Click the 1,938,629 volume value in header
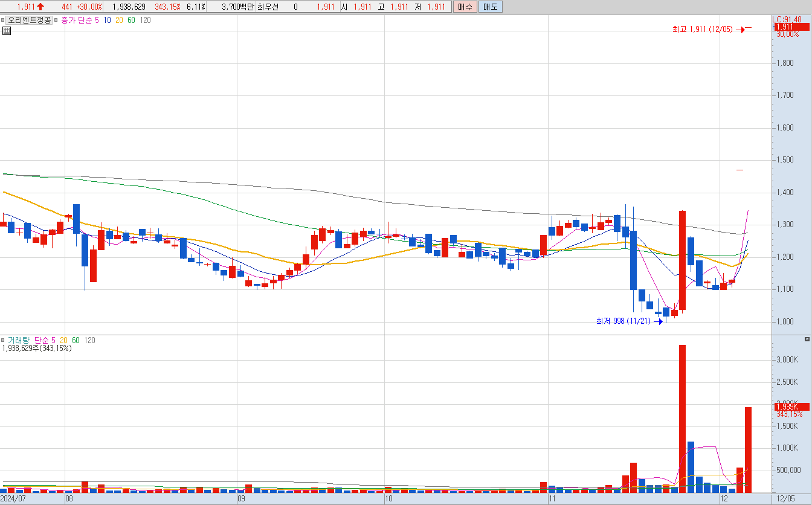 tap(129, 7)
